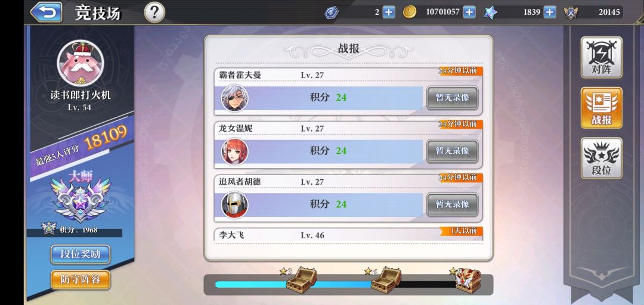644x305 pixels.
Task: Open the 对阵 matchup panel
Action: point(601,57)
